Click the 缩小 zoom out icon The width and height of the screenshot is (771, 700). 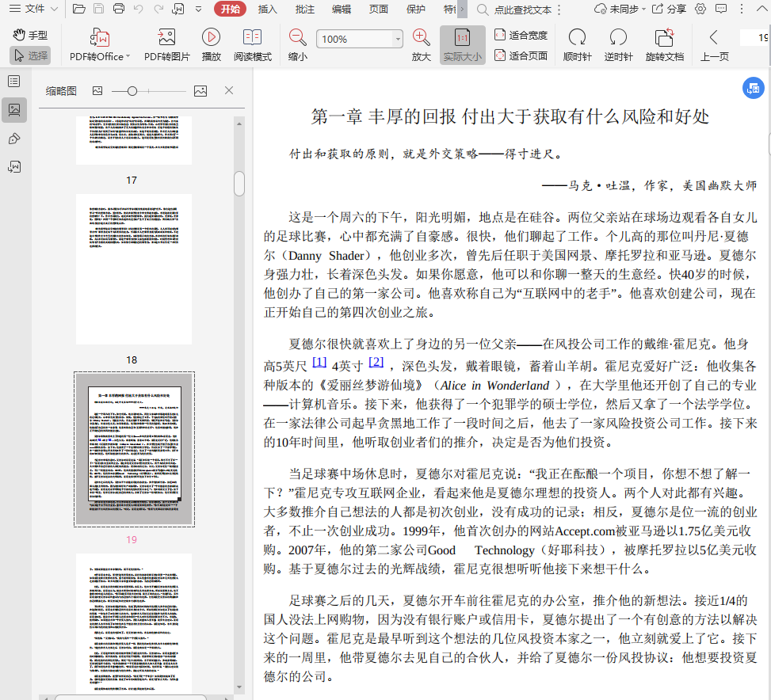point(297,37)
